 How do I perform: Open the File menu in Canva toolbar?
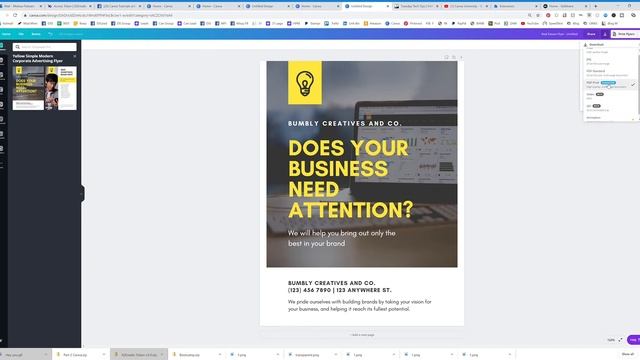click(21, 34)
